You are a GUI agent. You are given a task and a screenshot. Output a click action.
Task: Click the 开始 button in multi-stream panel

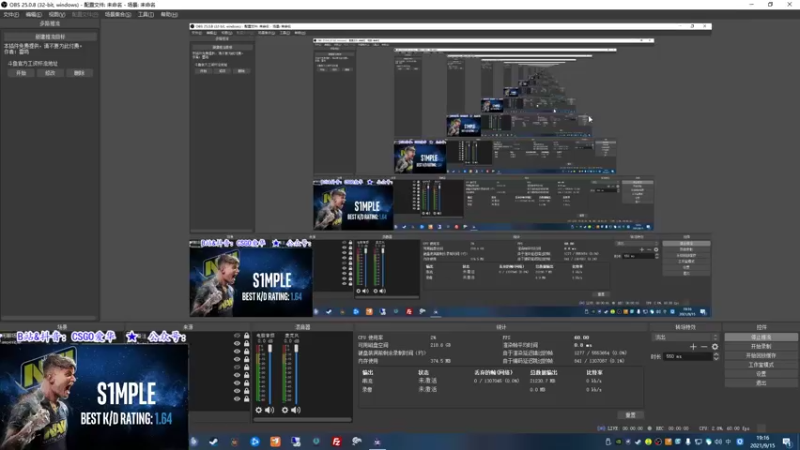[21, 73]
